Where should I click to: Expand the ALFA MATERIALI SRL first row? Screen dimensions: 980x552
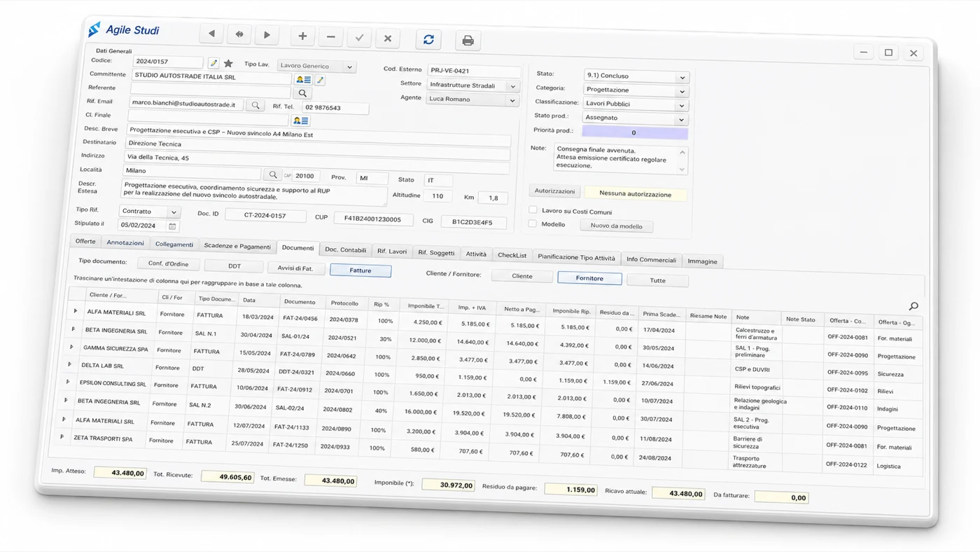[x=76, y=311]
